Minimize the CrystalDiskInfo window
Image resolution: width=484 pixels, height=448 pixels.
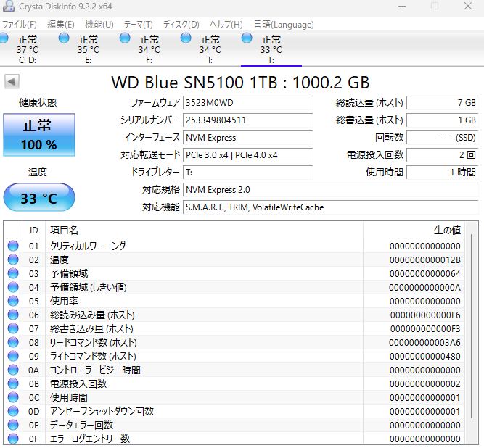pyautogui.click(x=402, y=6)
